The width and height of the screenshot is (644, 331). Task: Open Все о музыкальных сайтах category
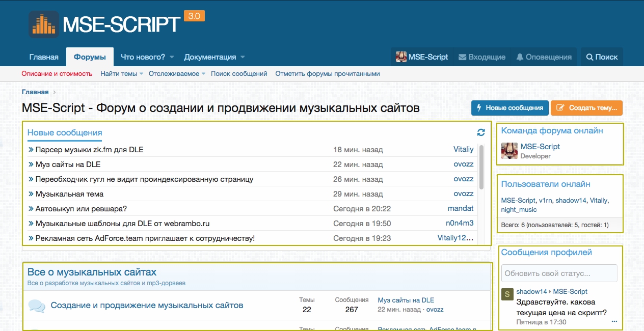pyautogui.click(x=92, y=272)
